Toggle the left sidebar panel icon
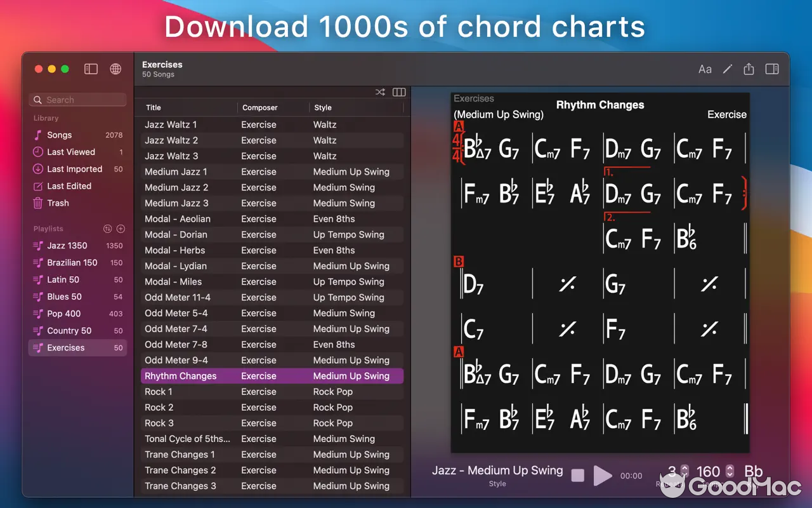812x508 pixels. click(91, 69)
